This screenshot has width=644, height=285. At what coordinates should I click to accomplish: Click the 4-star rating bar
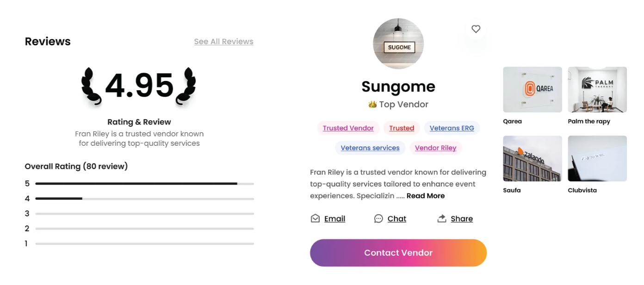click(144, 199)
